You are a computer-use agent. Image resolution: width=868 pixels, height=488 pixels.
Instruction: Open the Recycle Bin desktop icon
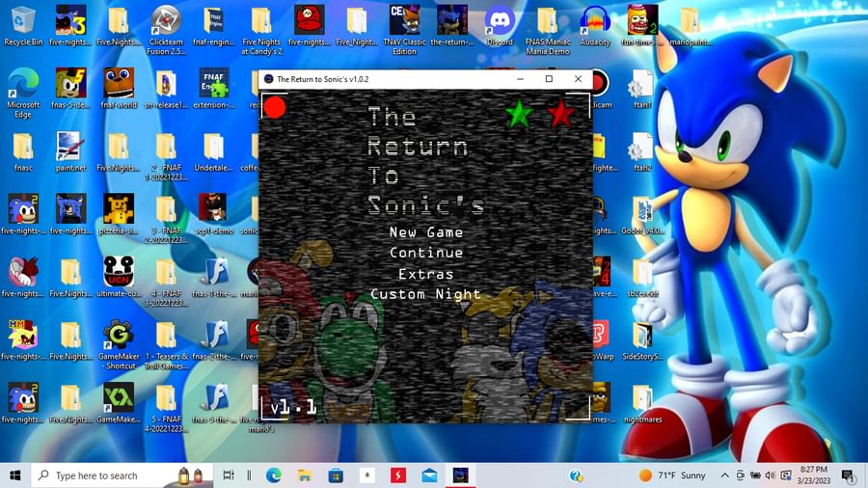coord(23,26)
